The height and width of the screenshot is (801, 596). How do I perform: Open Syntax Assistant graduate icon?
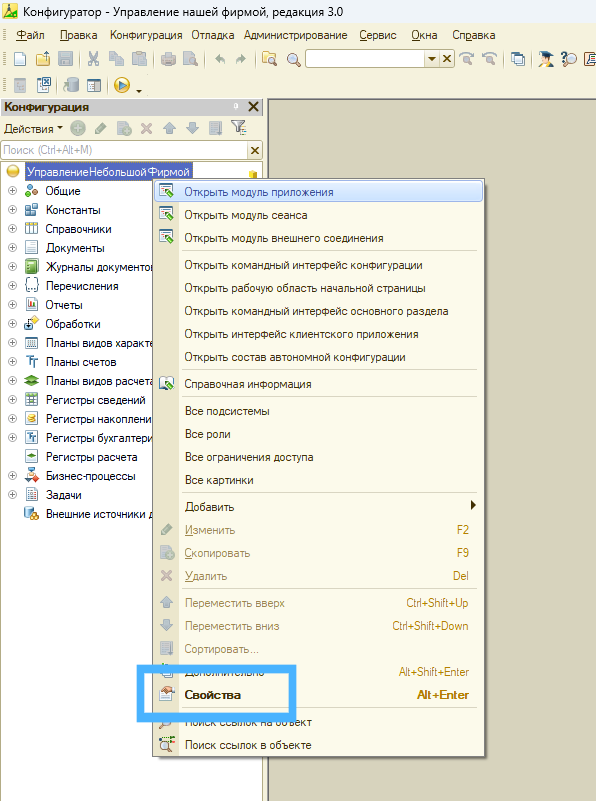(x=546, y=59)
